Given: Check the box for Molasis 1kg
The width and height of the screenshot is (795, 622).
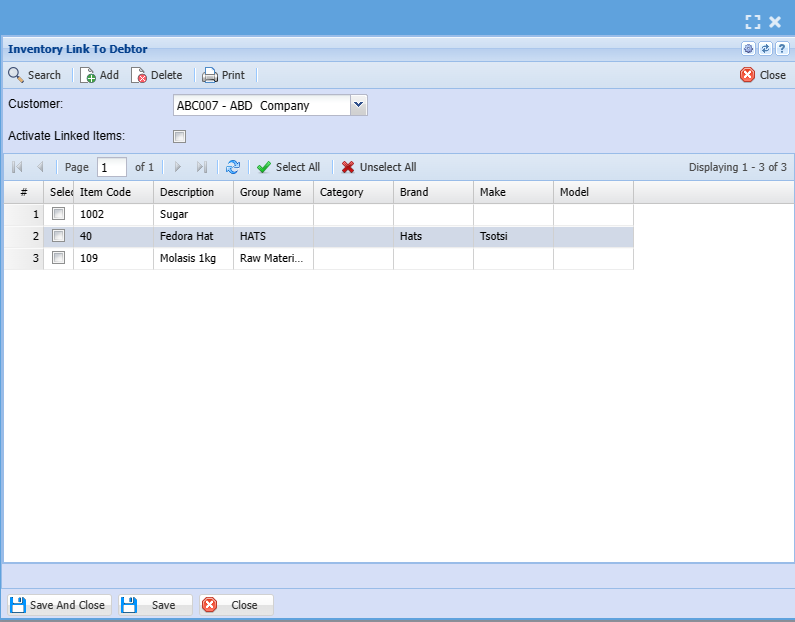Looking at the screenshot, I should 59,258.
